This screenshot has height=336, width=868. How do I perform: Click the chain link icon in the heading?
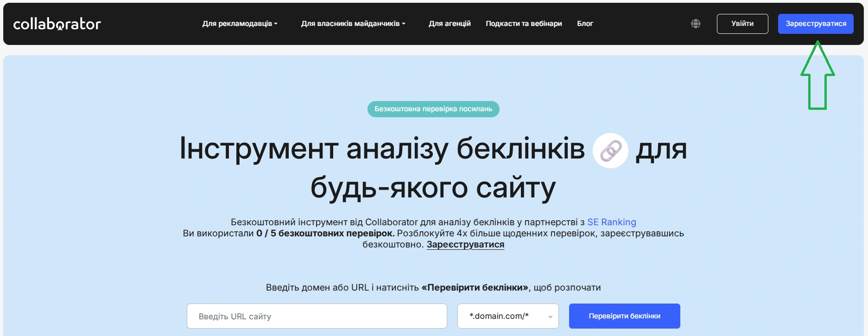tap(611, 151)
